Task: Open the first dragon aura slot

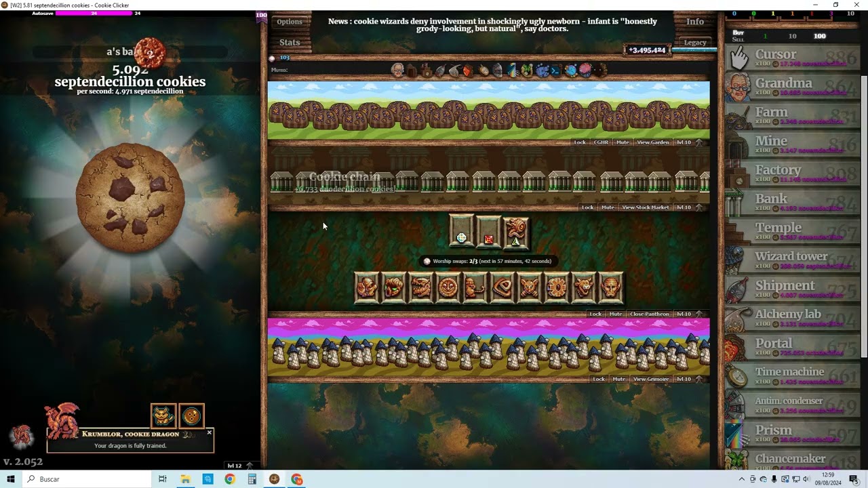Action: 163,415
